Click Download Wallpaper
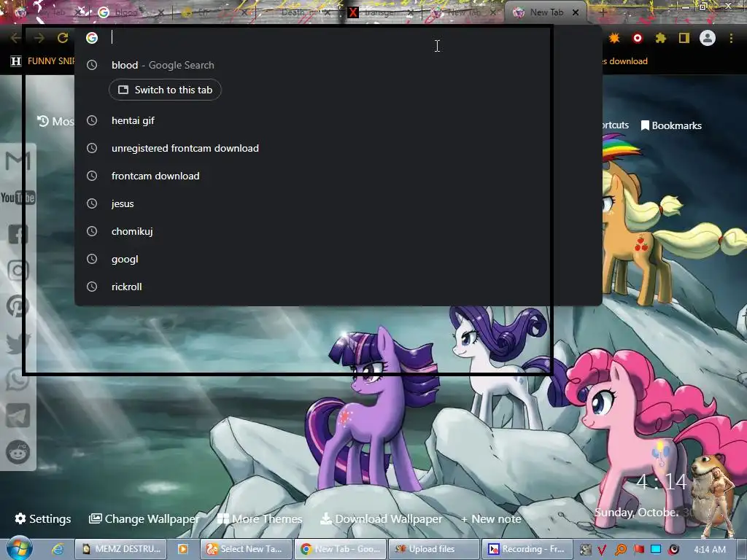The height and width of the screenshot is (560, 747). tap(381, 518)
